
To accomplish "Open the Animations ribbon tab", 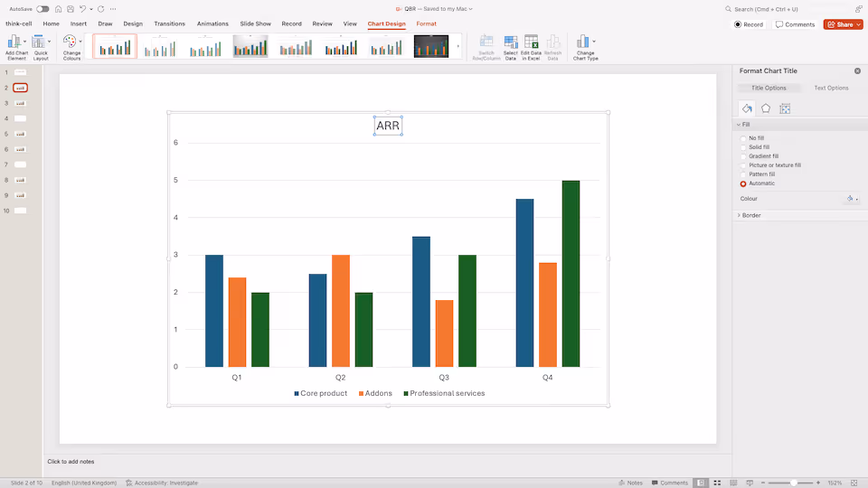I will [x=212, y=23].
